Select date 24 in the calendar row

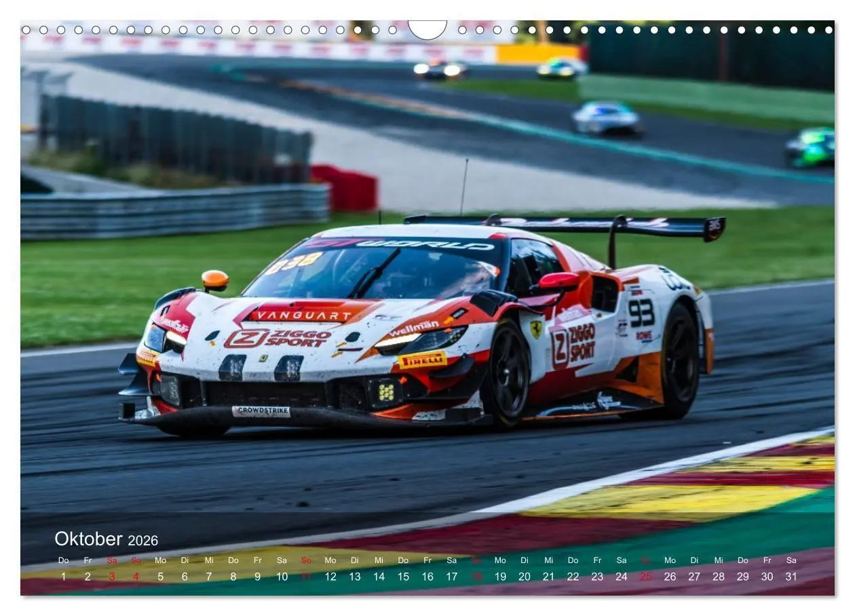[x=622, y=577]
